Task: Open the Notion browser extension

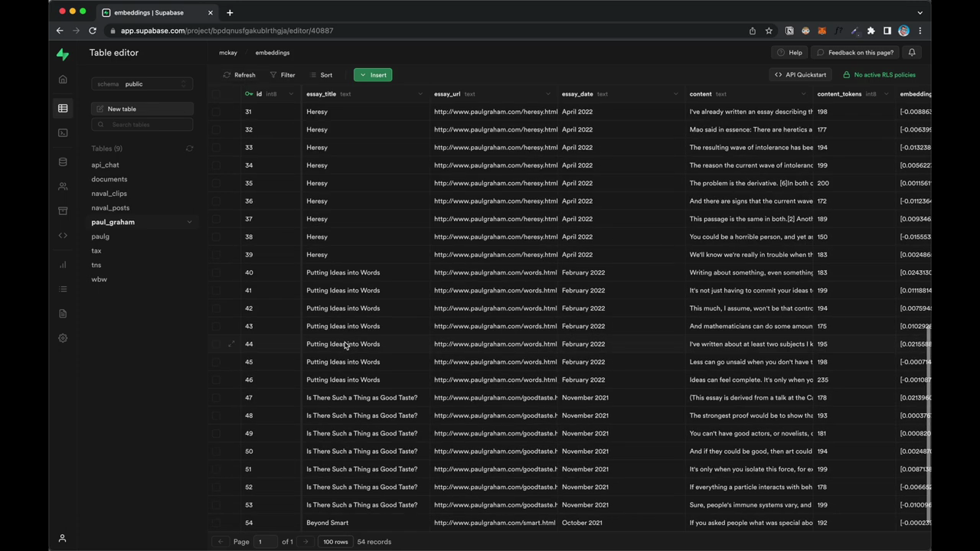Action: tap(789, 31)
